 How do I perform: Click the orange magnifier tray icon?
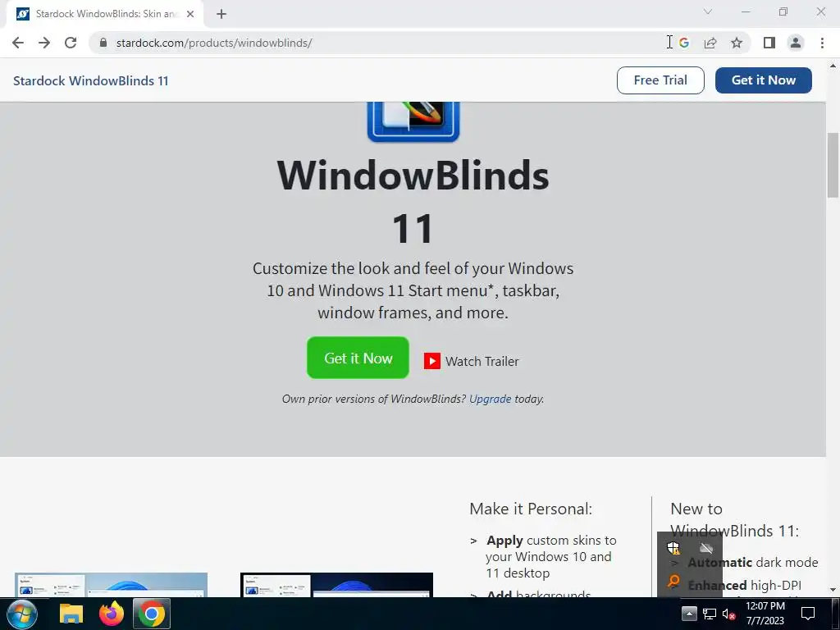click(x=673, y=581)
